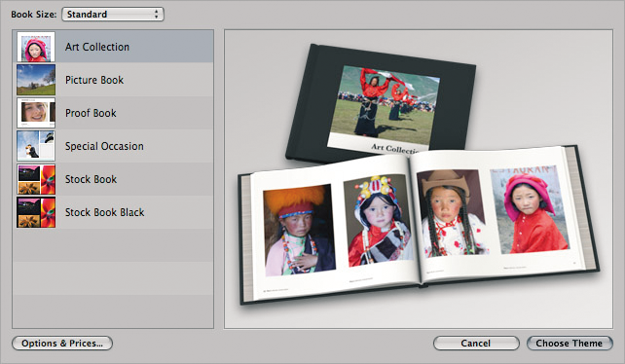625x364 pixels.
Task: Select the "Stock Book" label
Action: coord(91,179)
